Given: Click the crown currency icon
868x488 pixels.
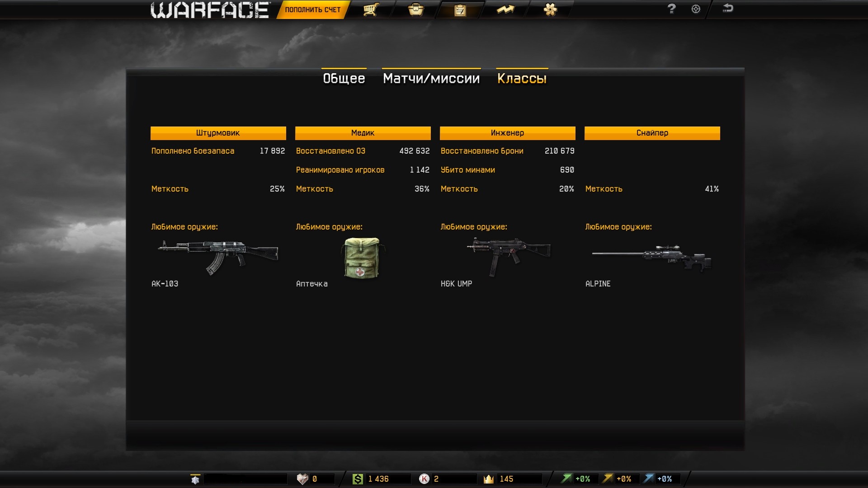Looking at the screenshot, I should 489,479.
